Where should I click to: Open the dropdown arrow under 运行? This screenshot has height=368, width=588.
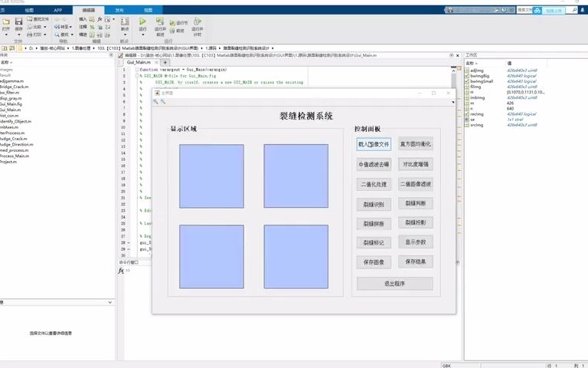tap(142, 34)
